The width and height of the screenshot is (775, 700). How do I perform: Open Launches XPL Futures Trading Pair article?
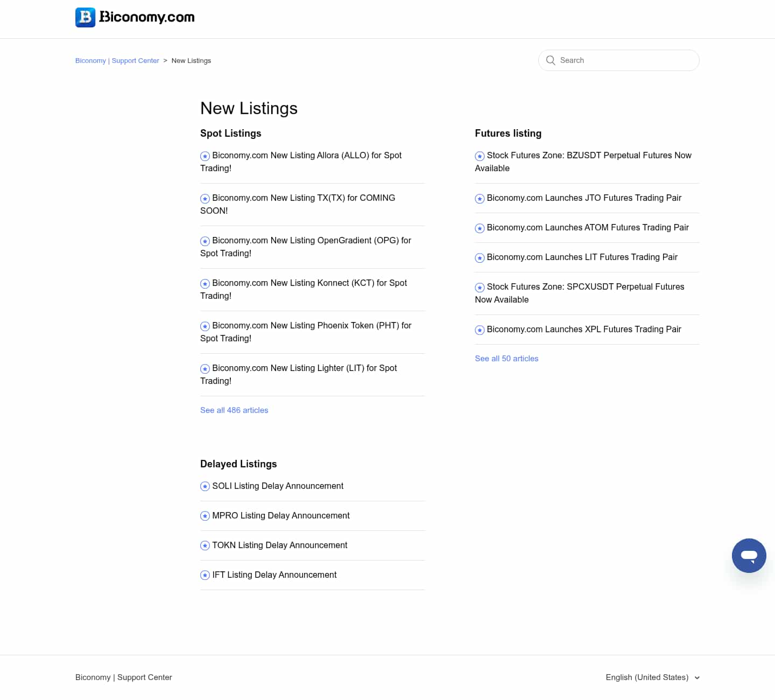pos(584,330)
